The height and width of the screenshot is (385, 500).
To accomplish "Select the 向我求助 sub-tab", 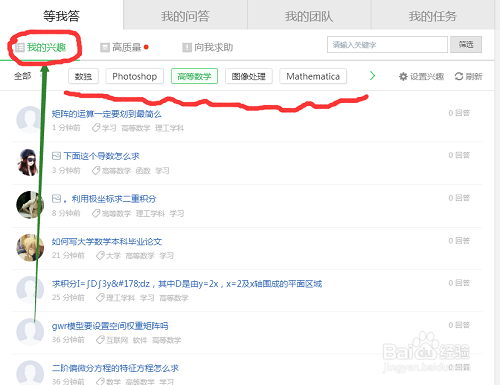I will (x=208, y=47).
